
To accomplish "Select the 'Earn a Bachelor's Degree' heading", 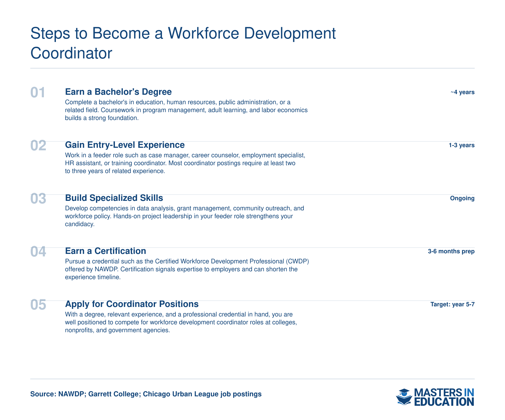I will click(118, 92).
